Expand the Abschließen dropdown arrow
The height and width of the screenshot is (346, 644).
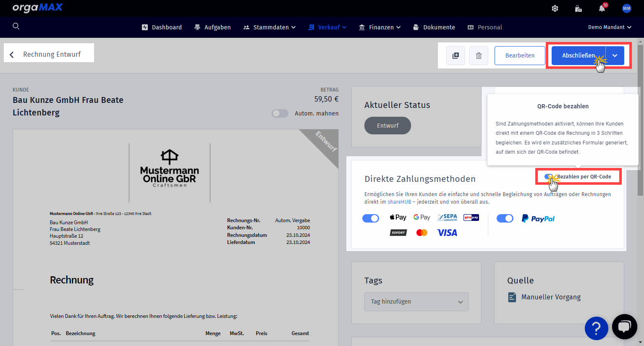[615, 55]
